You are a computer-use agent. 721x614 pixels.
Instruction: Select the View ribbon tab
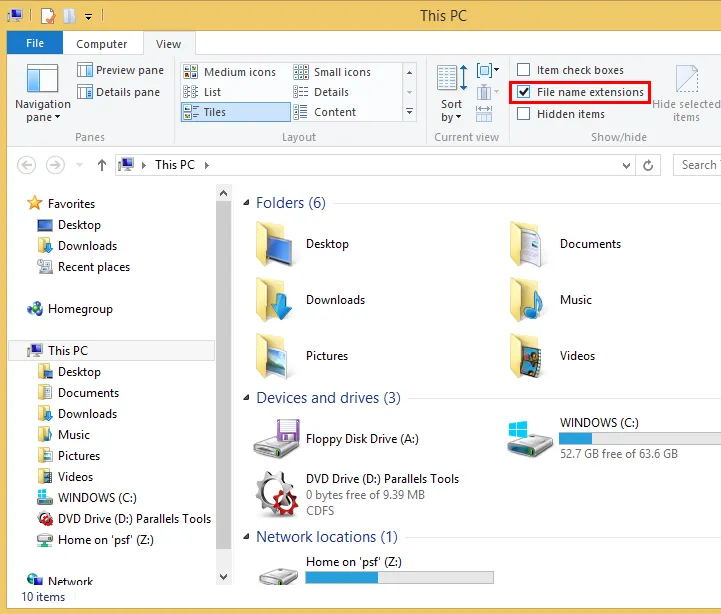pyautogui.click(x=168, y=44)
